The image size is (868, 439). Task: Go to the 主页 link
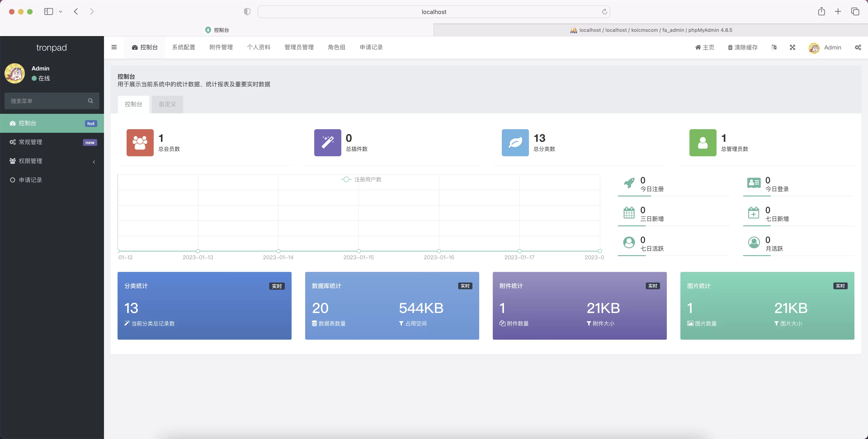pyautogui.click(x=705, y=47)
